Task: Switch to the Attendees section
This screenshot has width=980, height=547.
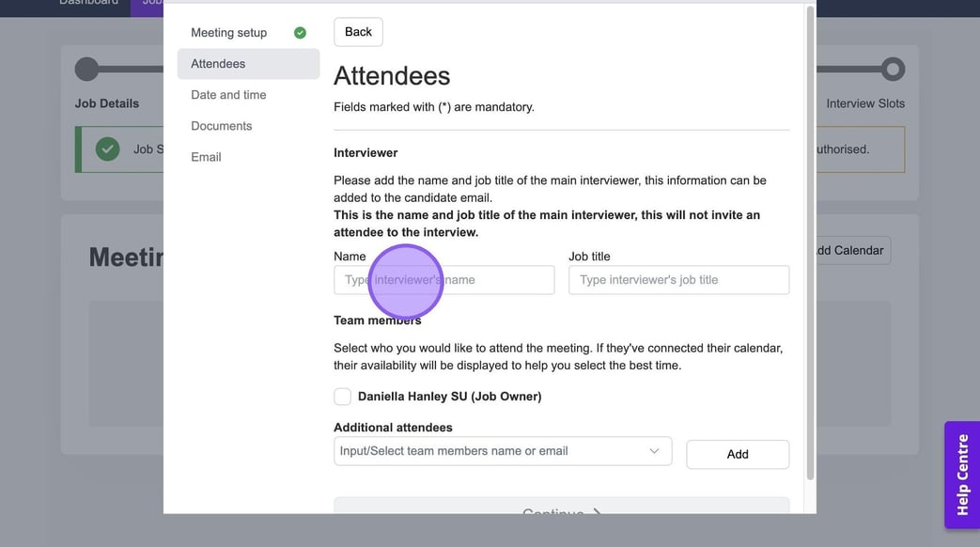Action: pos(218,64)
